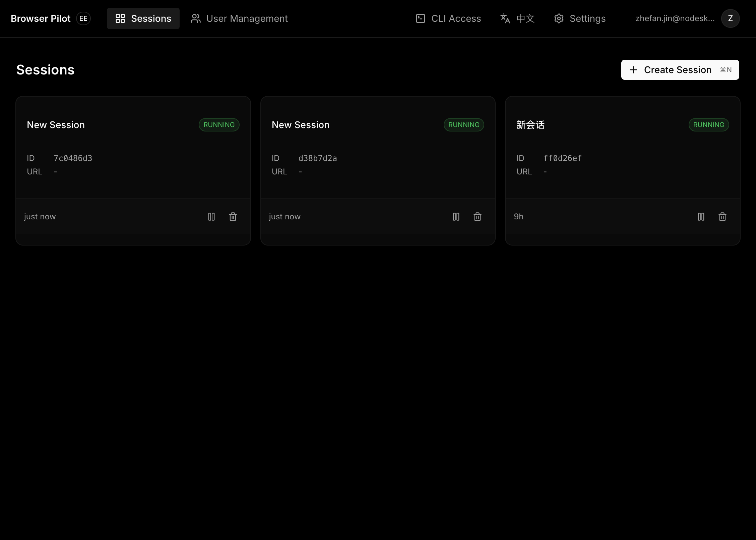Click the EE badge next to logo
Viewport: 756px width, 540px height.
(x=83, y=18)
